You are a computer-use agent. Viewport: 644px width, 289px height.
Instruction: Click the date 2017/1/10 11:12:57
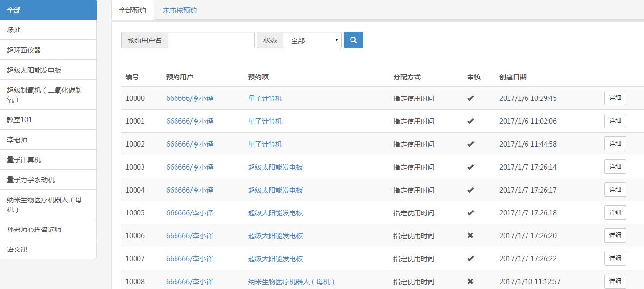tap(530, 281)
